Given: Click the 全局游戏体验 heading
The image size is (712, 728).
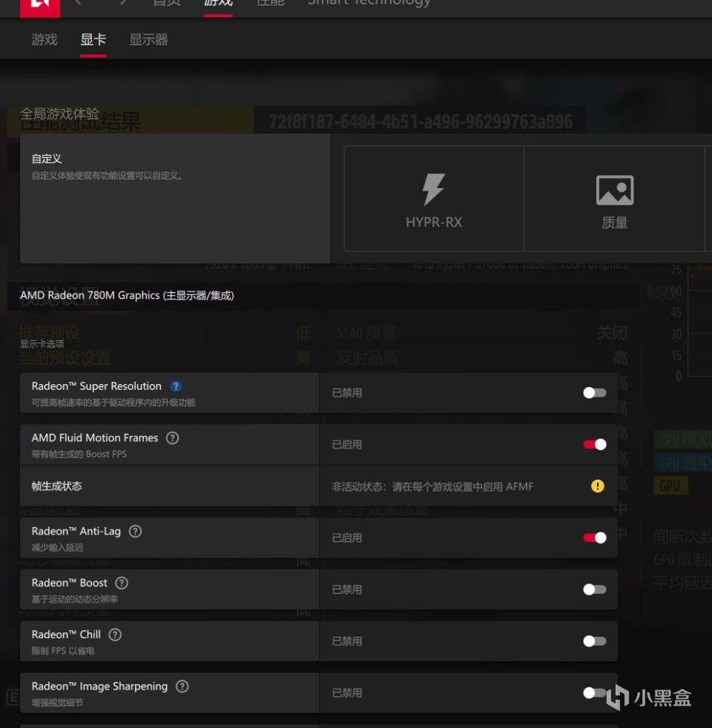Looking at the screenshot, I should click(x=59, y=113).
